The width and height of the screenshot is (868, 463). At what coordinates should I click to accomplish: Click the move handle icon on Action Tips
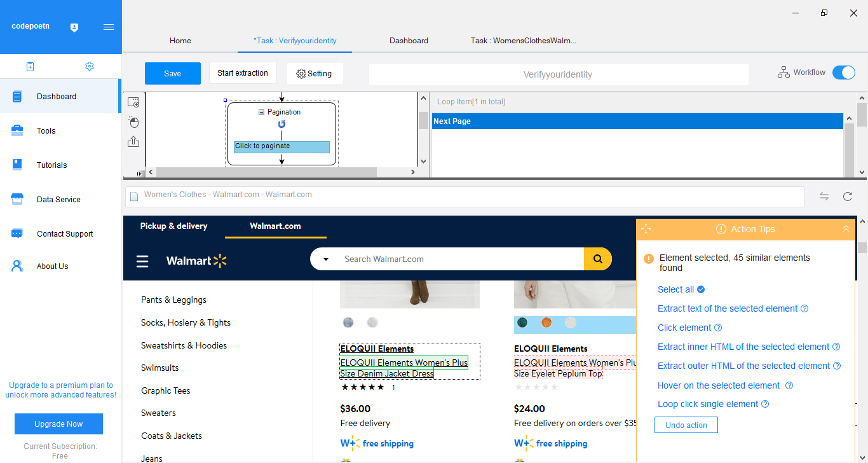[646, 229]
